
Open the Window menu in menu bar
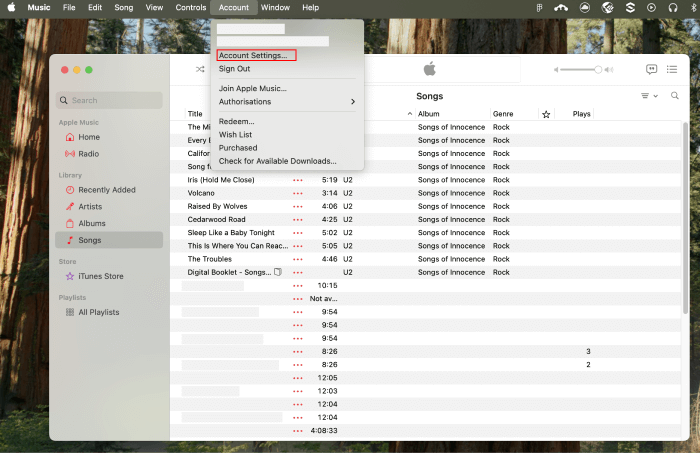pos(275,7)
